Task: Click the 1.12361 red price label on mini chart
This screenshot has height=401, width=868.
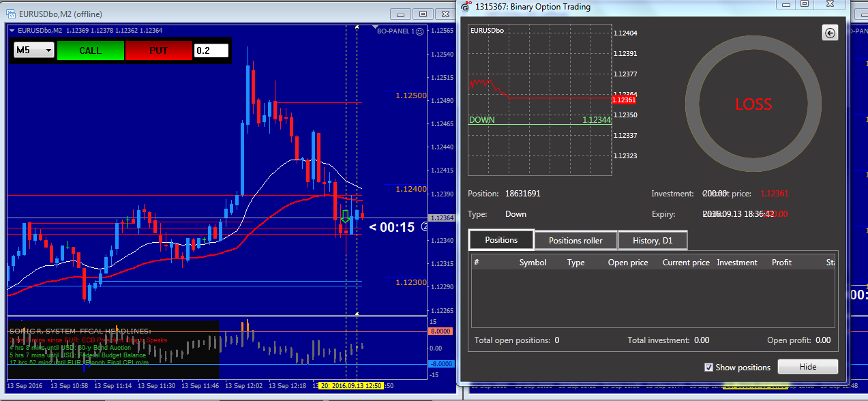Action: pyautogui.click(x=624, y=100)
